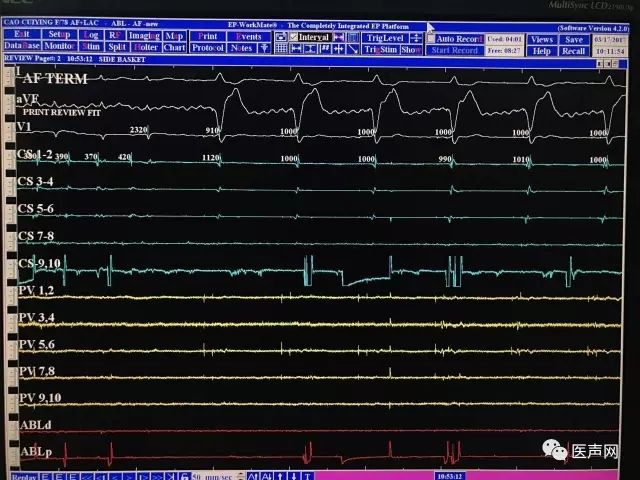Open the Setup menu
The image size is (640, 480).
(x=59, y=36)
